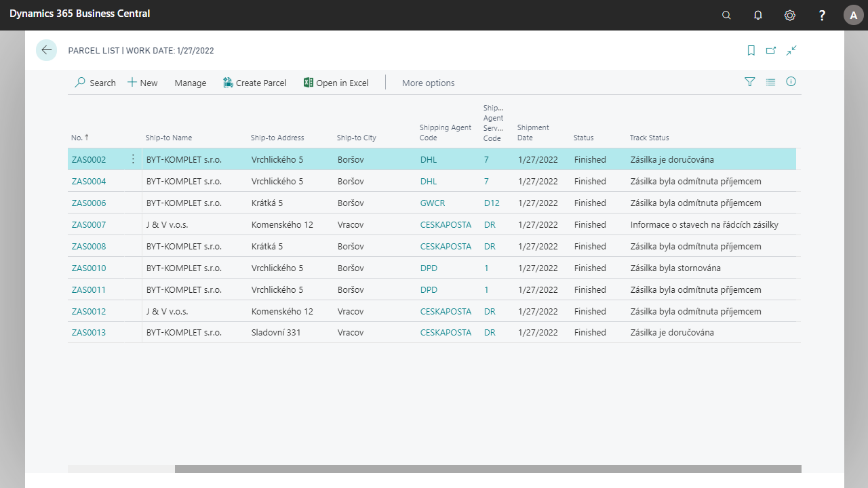Viewport: 868px width, 488px height.
Task: Select the Sladovní 331 address cell
Action: coord(276,333)
